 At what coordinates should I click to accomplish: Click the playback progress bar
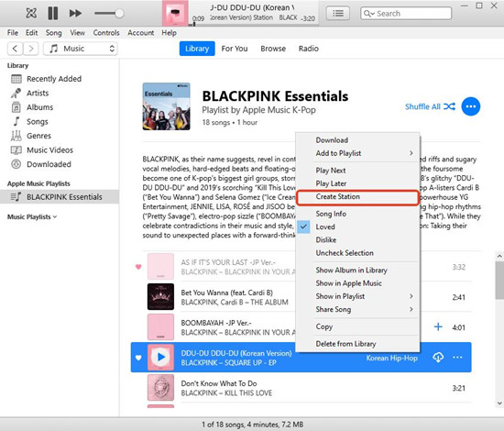254,24
